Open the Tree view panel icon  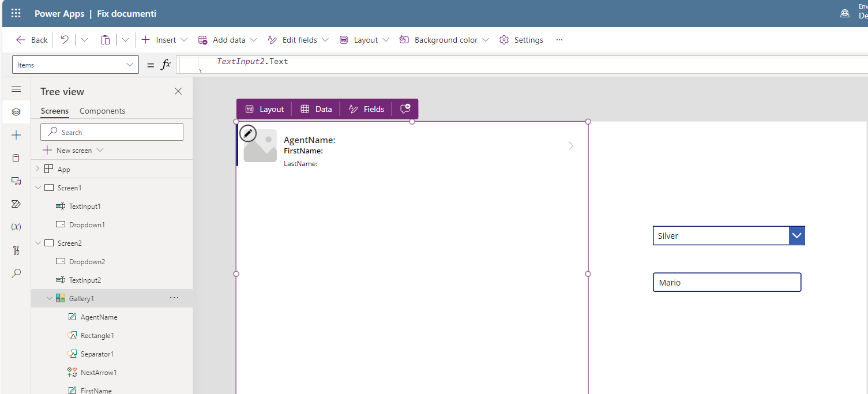point(16,112)
